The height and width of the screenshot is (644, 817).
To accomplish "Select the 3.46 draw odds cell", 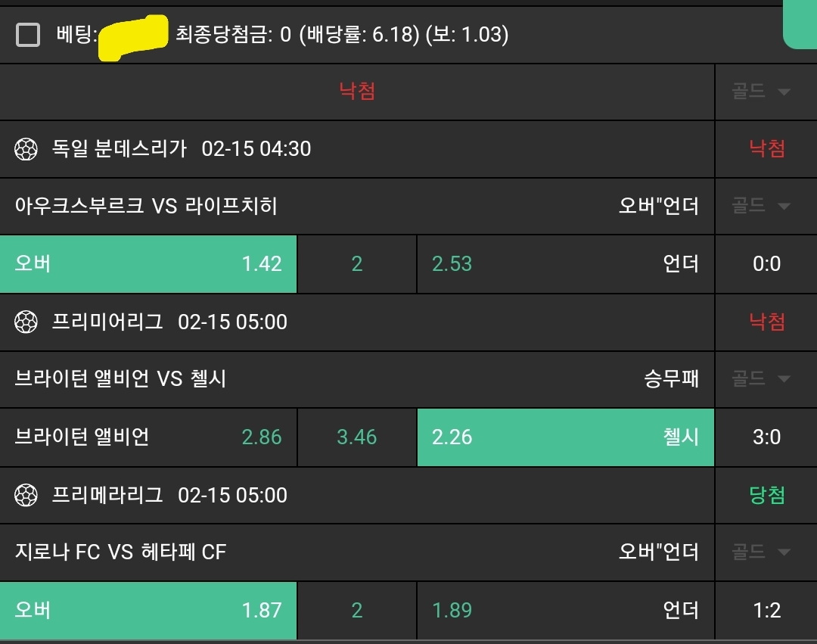I will (357, 437).
